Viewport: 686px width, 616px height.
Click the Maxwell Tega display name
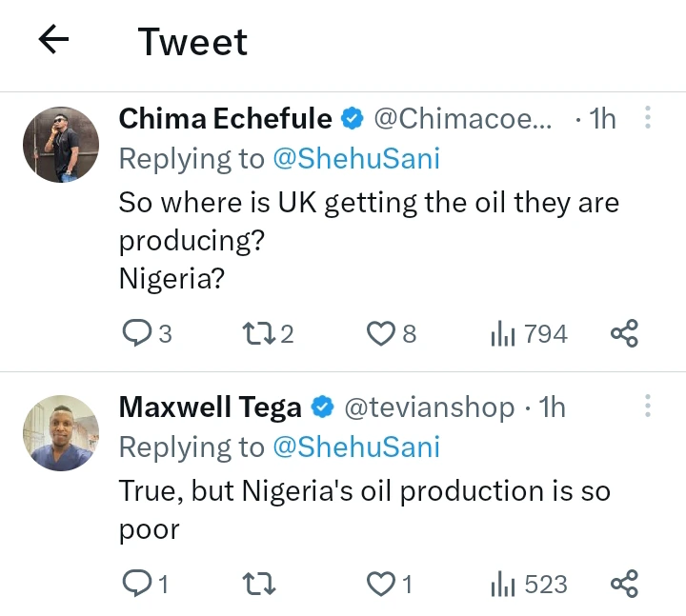coord(210,407)
